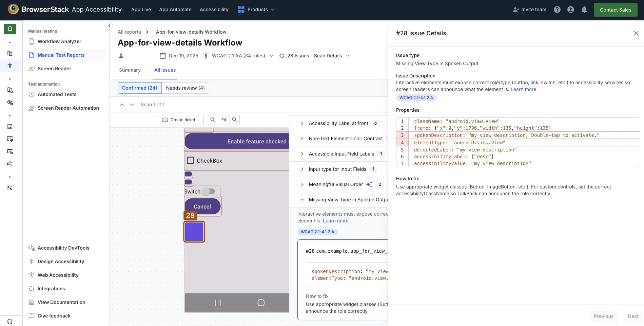Open the user account avatar icon

point(570,10)
